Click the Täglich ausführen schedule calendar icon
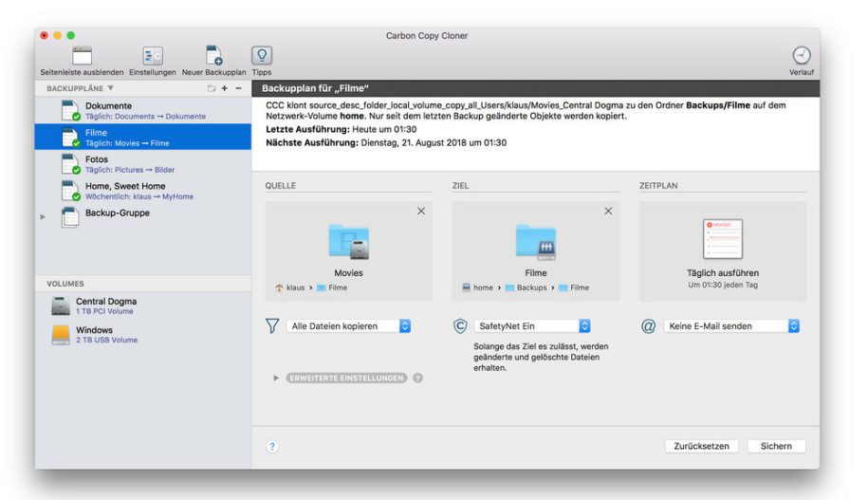Viewport: 868px width, 500px height. click(723, 239)
